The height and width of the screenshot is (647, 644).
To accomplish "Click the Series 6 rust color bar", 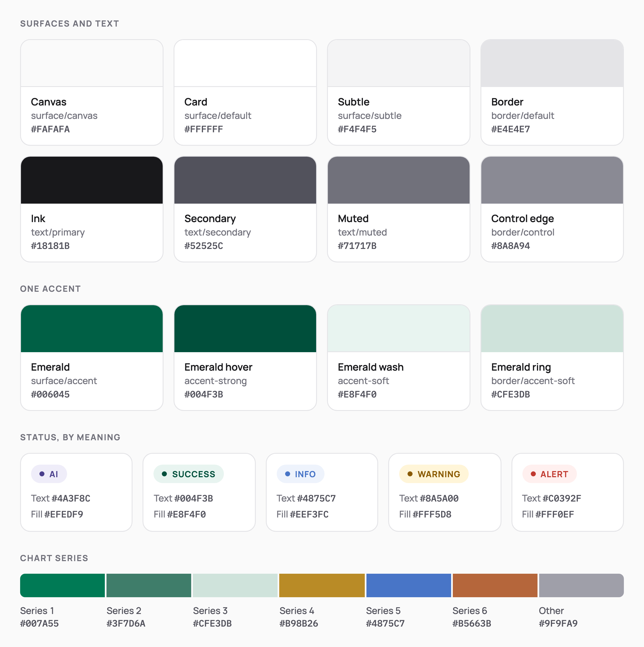I will pyautogui.click(x=495, y=585).
